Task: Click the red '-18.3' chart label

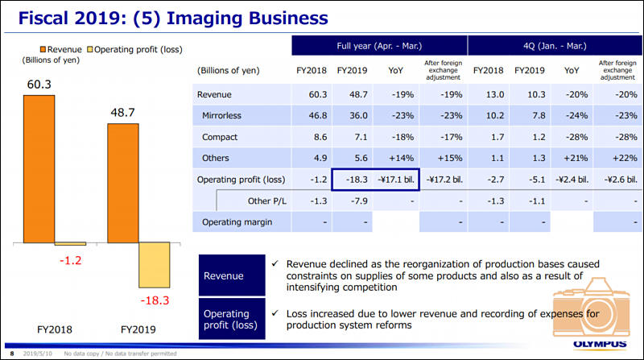Action: pyautogui.click(x=155, y=300)
